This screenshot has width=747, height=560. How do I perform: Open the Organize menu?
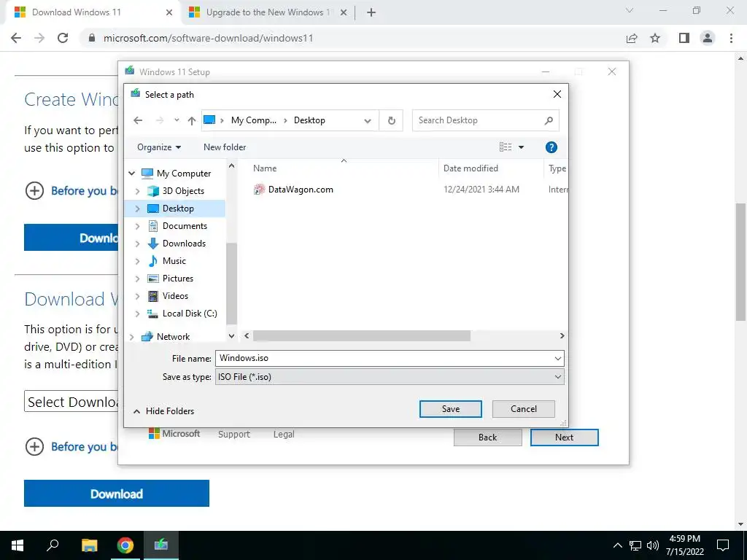coord(158,147)
